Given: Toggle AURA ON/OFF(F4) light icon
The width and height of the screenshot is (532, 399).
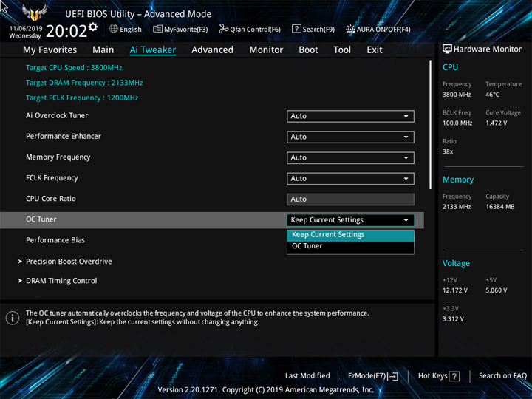Looking at the screenshot, I should [350, 29].
